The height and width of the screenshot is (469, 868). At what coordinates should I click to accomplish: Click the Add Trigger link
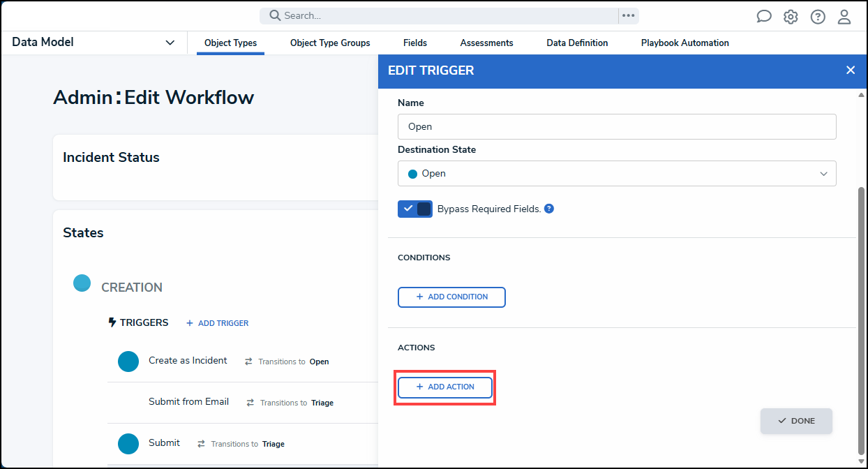(217, 323)
